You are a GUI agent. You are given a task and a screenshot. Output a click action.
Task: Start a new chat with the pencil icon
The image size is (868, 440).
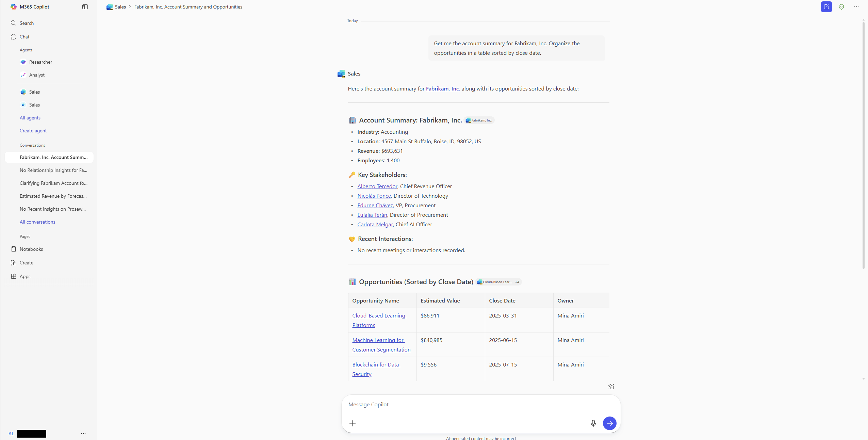pos(826,7)
